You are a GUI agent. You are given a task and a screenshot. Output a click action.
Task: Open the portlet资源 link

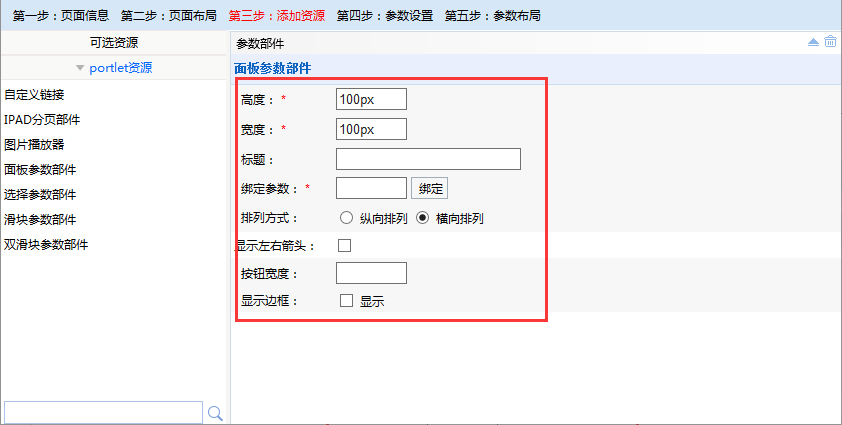(121, 68)
